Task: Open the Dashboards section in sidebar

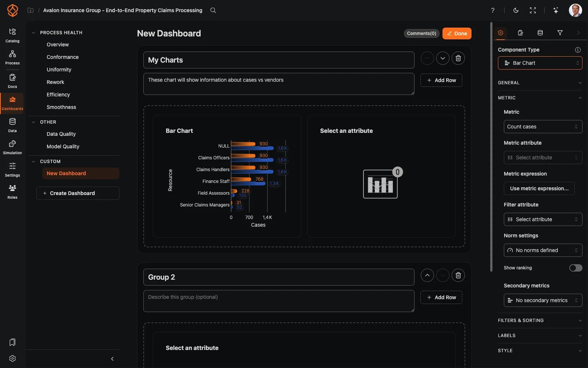Action: coord(12,103)
